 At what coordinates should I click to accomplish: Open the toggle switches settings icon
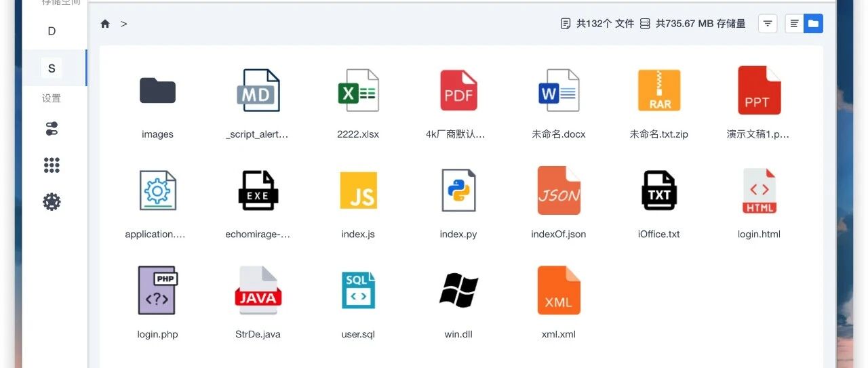click(x=52, y=129)
